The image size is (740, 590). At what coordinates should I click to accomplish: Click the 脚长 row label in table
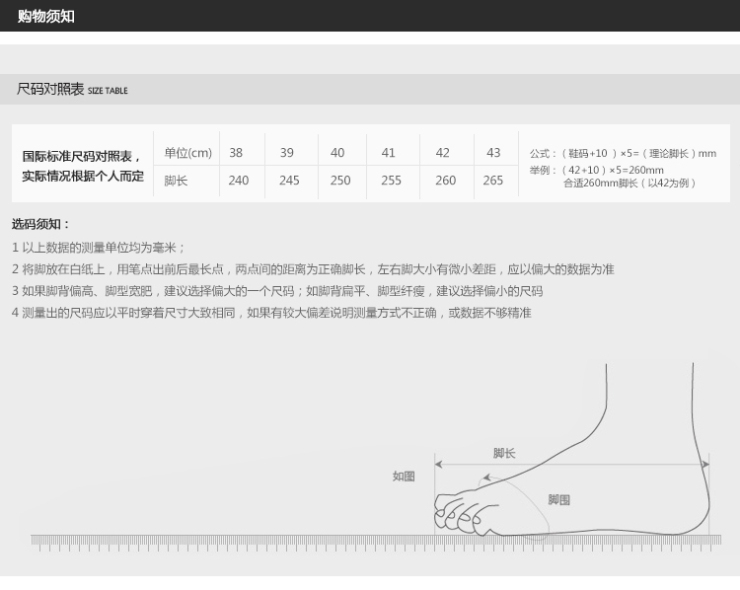click(x=176, y=180)
